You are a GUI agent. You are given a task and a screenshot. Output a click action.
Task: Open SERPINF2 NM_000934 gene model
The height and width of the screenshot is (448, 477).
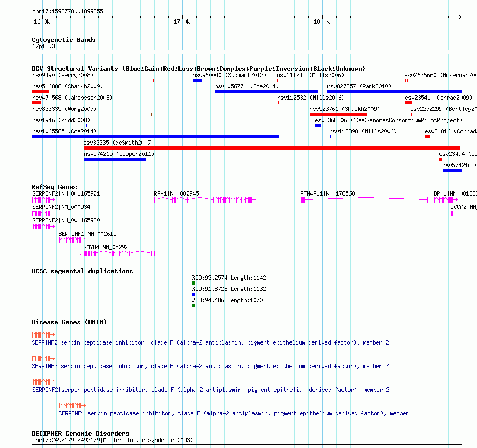pyautogui.click(x=43, y=213)
